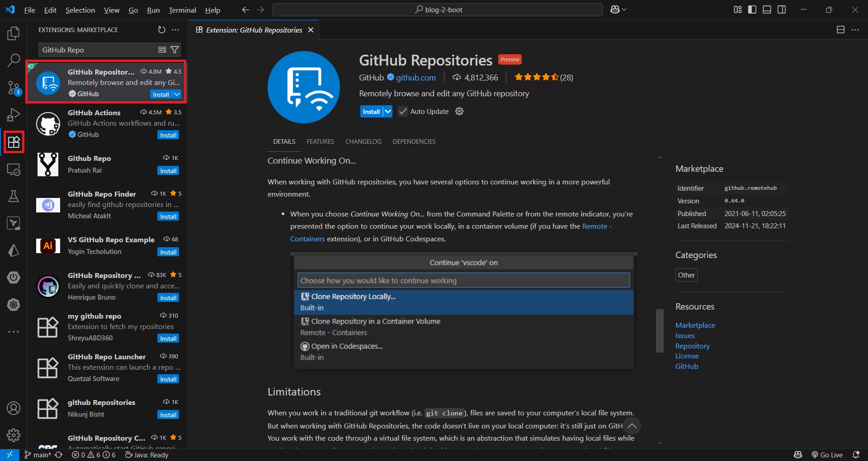The width and height of the screenshot is (868, 461).
Task: Split the editor right
Action: pyautogui.click(x=840, y=30)
